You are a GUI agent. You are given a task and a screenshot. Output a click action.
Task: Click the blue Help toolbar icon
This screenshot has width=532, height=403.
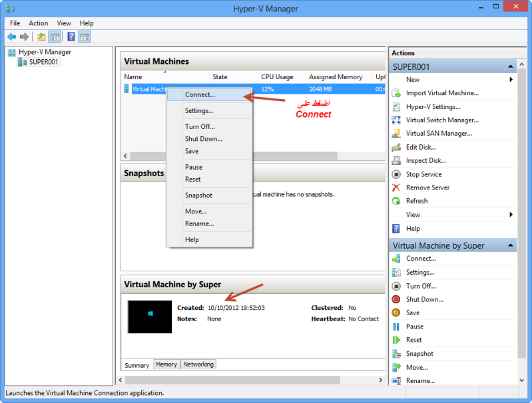pos(71,37)
